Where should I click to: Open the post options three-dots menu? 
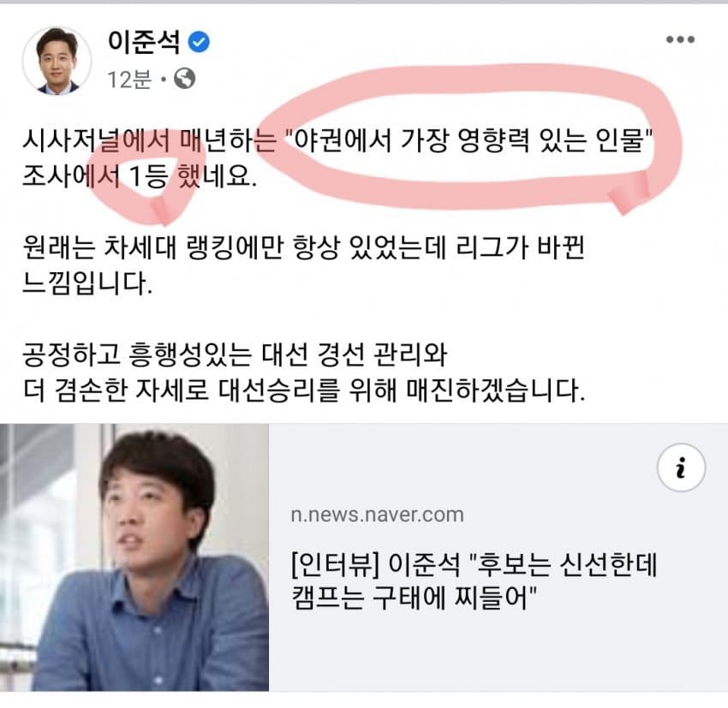680,40
